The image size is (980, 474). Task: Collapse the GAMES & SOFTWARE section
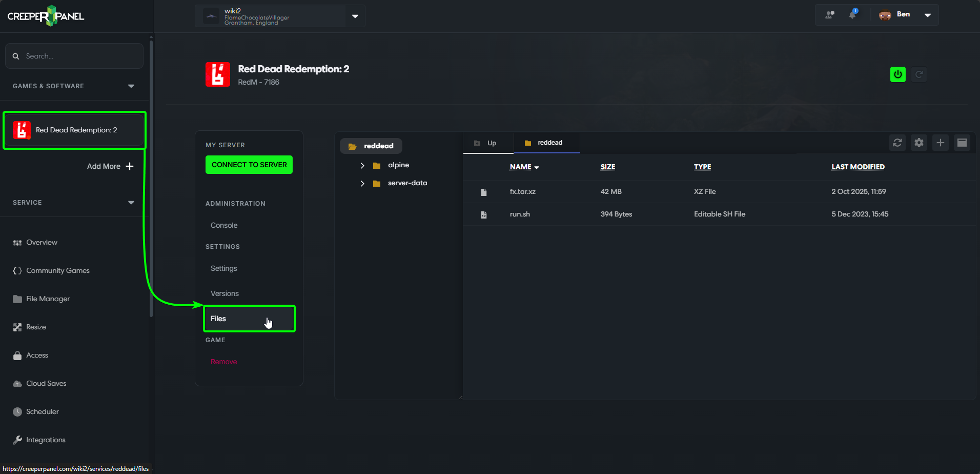(131, 86)
